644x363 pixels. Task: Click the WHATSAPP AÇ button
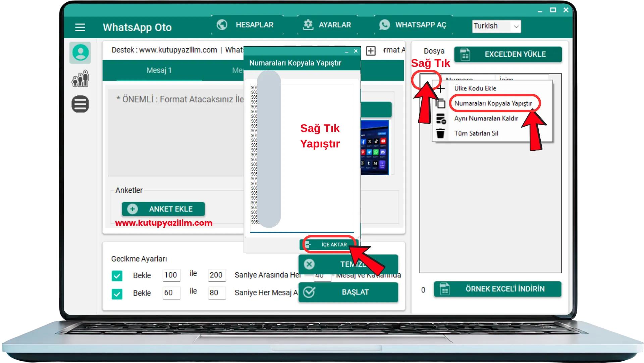click(x=413, y=25)
